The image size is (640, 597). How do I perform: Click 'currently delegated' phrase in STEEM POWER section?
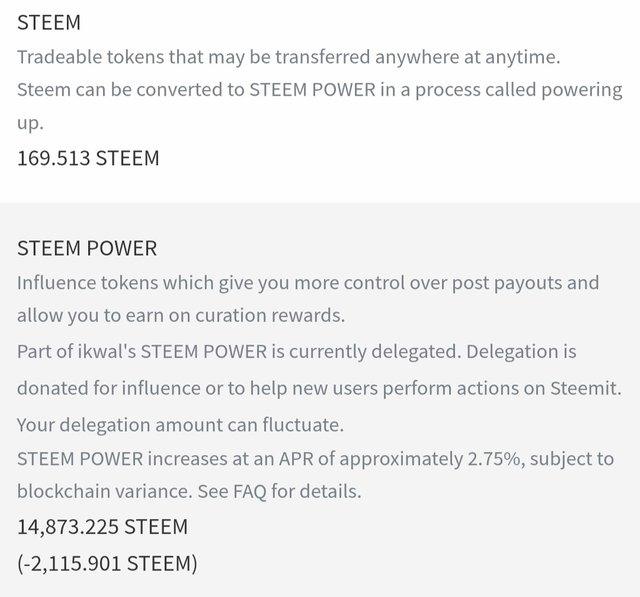pyautogui.click(x=375, y=352)
